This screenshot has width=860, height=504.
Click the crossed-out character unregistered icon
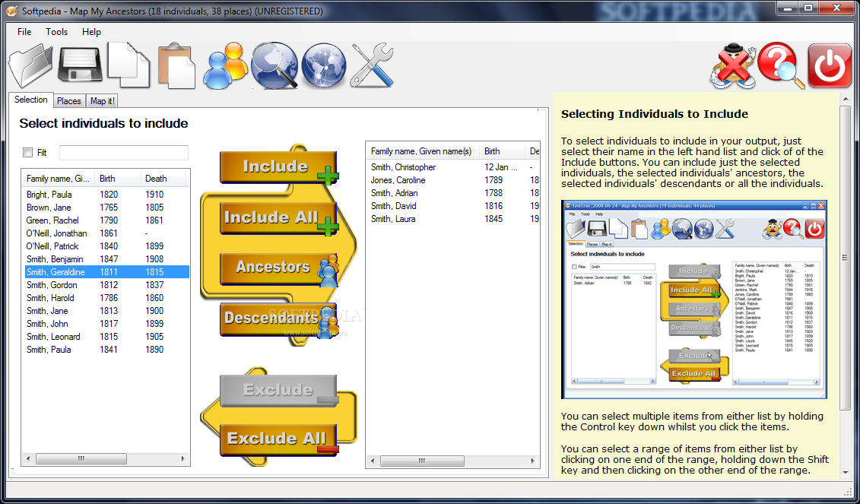click(733, 66)
